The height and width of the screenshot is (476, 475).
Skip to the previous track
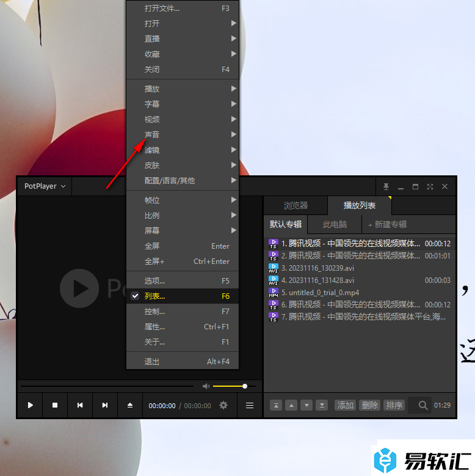80,405
